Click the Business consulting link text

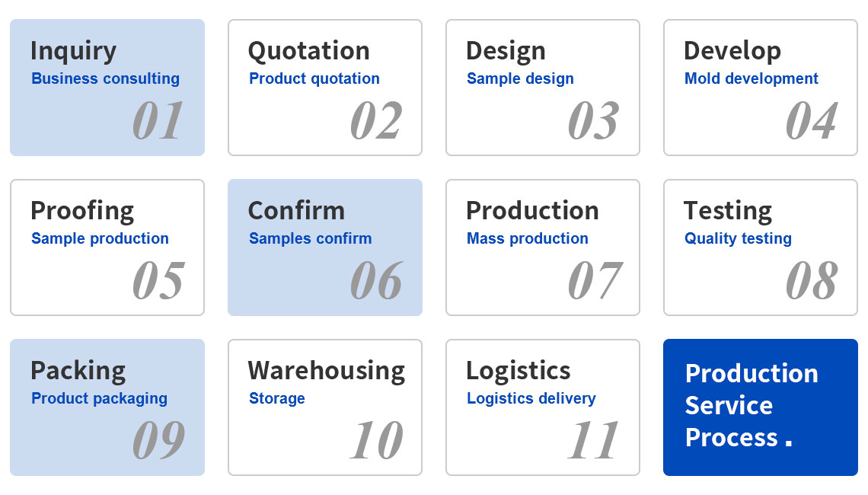coord(105,78)
